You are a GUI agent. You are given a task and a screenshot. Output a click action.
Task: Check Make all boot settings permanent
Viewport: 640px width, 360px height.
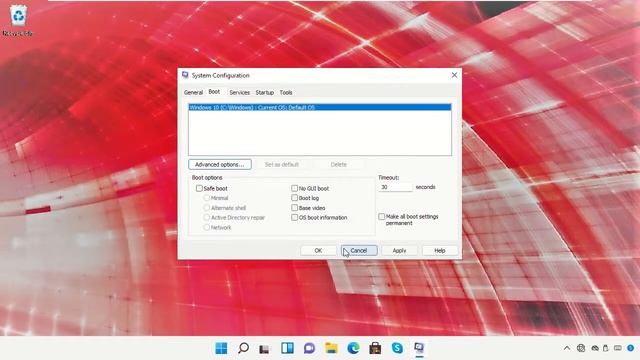[x=382, y=216]
